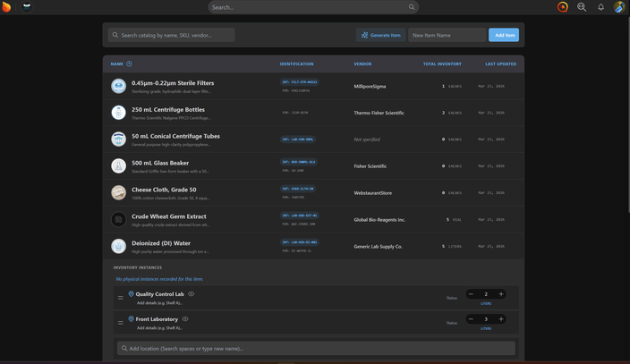This screenshot has width=630, height=364.
Task: Click the Centrifuge Bottles item thumbnail
Action: click(118, 113)
